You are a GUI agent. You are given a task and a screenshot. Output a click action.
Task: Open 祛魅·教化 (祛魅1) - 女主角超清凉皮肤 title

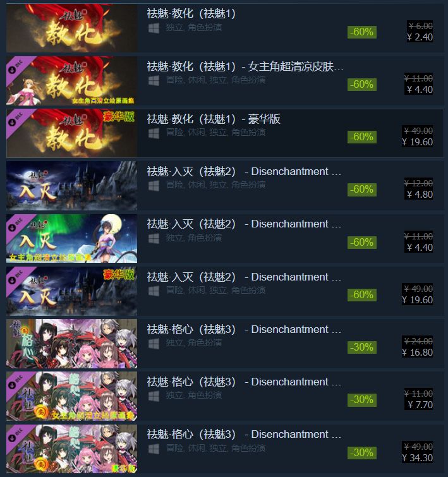(x=245, y=66)
